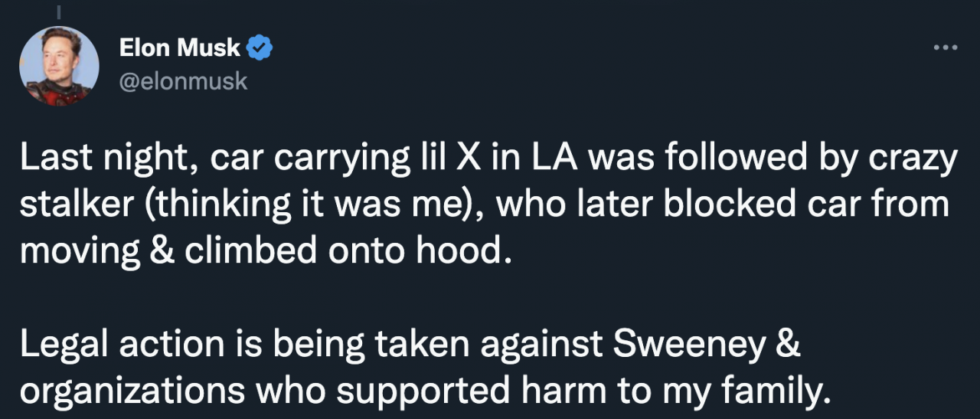The height and width of the screenshot is (419, 980).
Task: Click the "Elon Musk" display name
Action: click(x=179, y=49)
